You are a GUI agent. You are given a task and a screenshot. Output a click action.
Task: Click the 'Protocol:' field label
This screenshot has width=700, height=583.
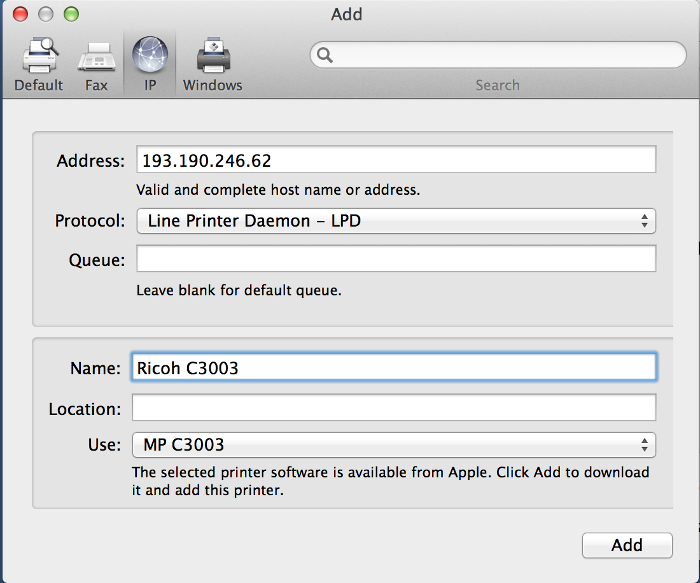point(90,221)
